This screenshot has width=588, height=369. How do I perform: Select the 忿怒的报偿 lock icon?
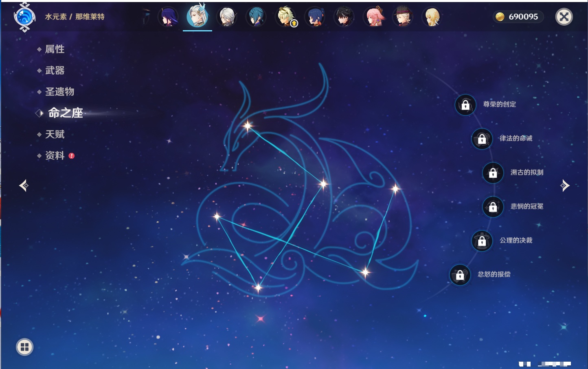tap(460, 275)
